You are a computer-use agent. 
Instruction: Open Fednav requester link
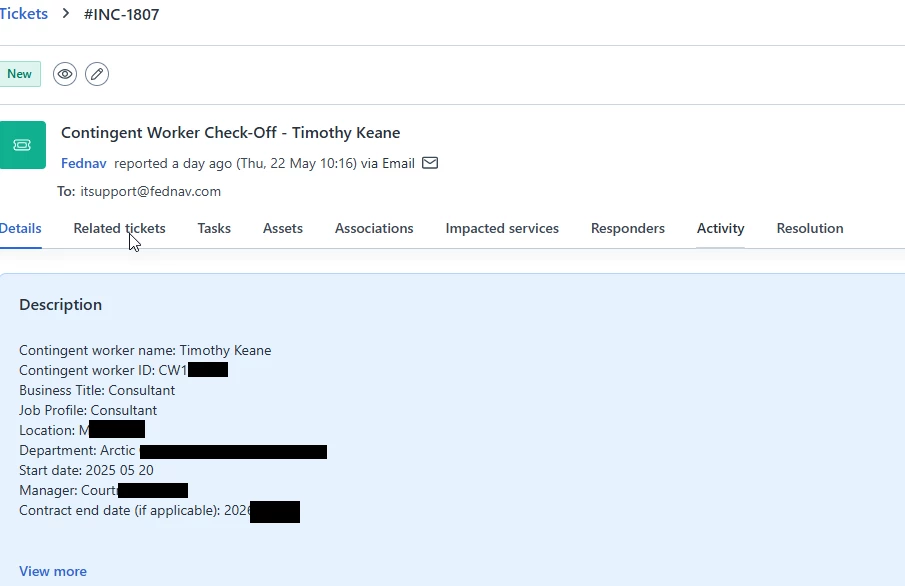tap(84, 163)
